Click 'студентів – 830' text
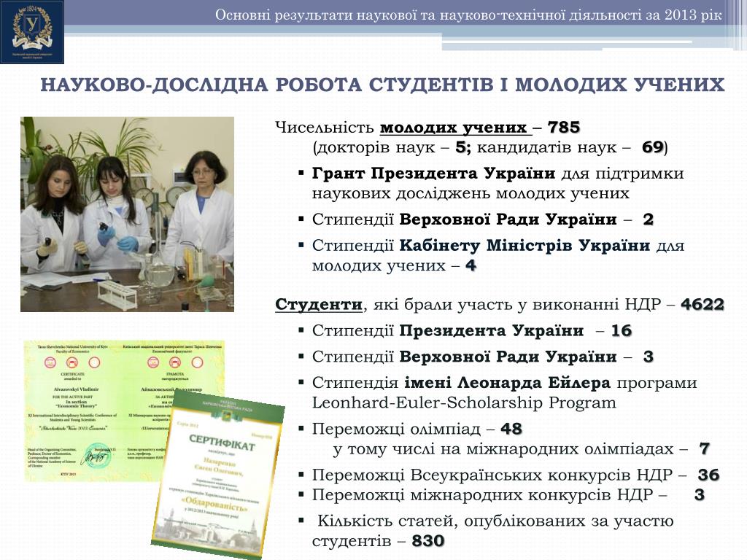The height and width of the screenshot is (560, 747). pos(379,542)
